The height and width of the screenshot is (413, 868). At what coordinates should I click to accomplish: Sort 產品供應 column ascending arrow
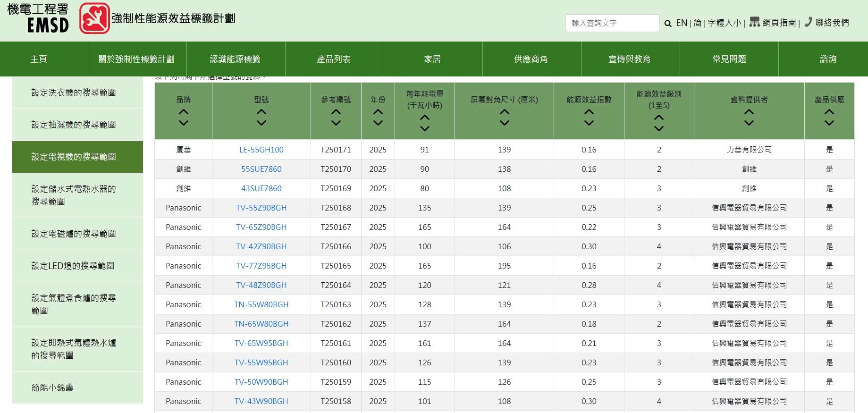(829, 112)
